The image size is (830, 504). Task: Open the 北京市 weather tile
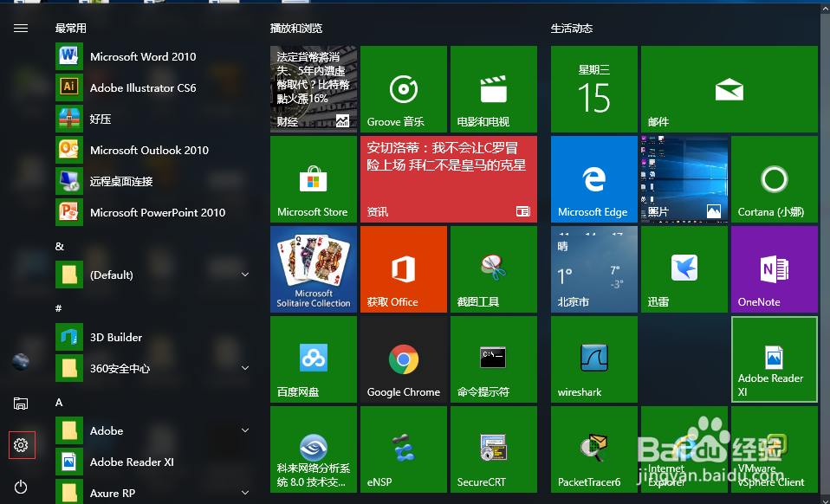594,268
